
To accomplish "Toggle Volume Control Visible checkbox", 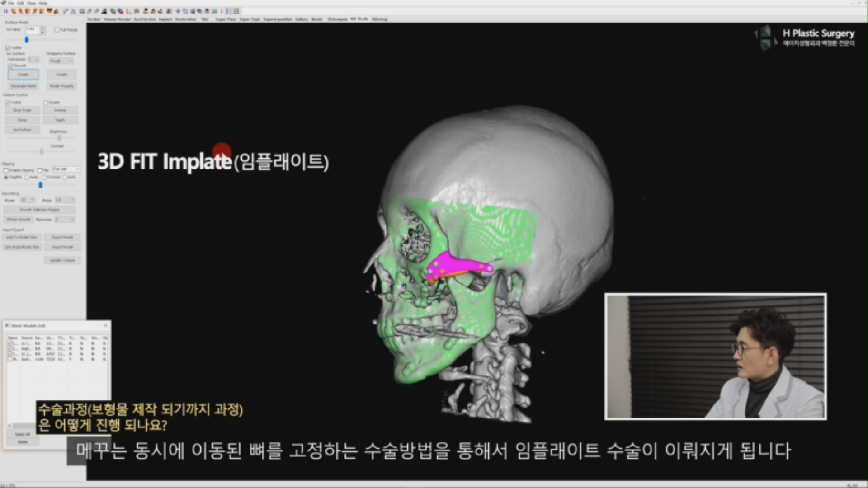I will point(7,103).
